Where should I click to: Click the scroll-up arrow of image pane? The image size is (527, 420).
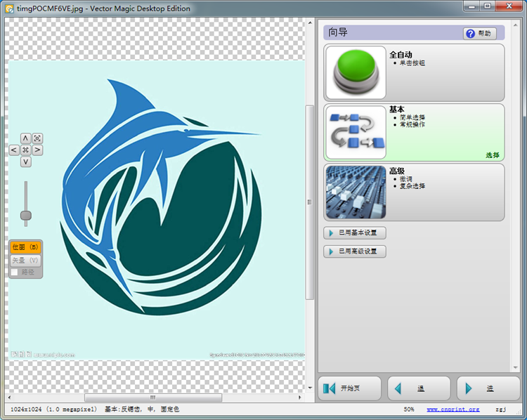pos(310,23)
